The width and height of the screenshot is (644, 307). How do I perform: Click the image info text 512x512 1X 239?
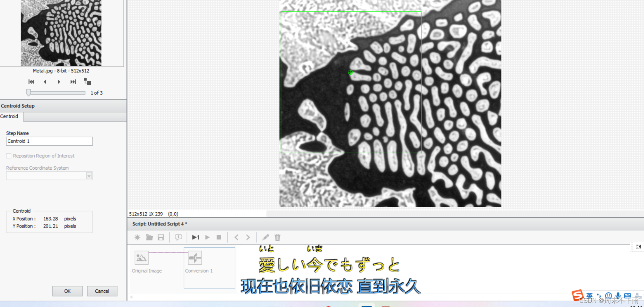[146, 214]
